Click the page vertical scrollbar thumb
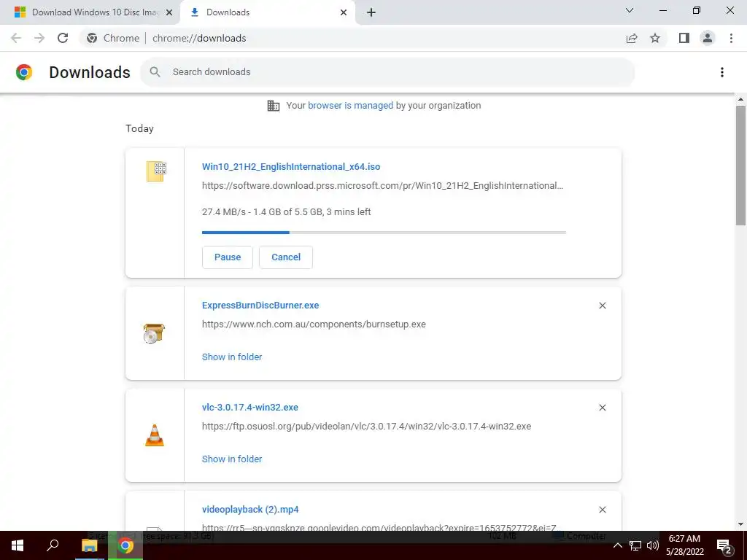The height and width of the screenshot is (560, 747). (740, 166)
